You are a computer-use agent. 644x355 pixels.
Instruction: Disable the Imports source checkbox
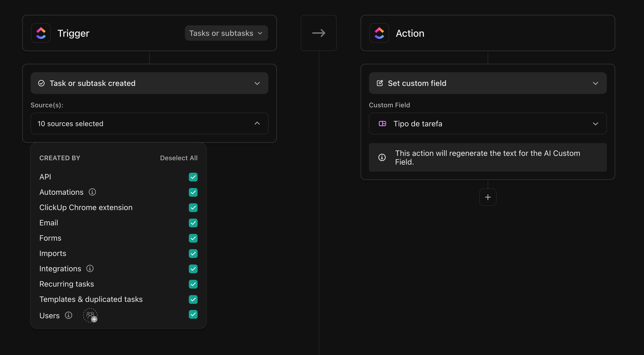coord(193,253)
